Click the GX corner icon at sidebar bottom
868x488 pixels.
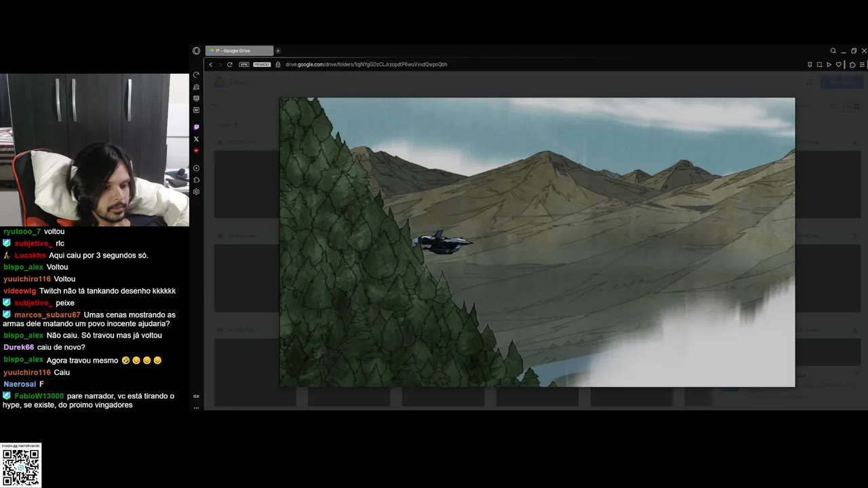pos(197,396)
